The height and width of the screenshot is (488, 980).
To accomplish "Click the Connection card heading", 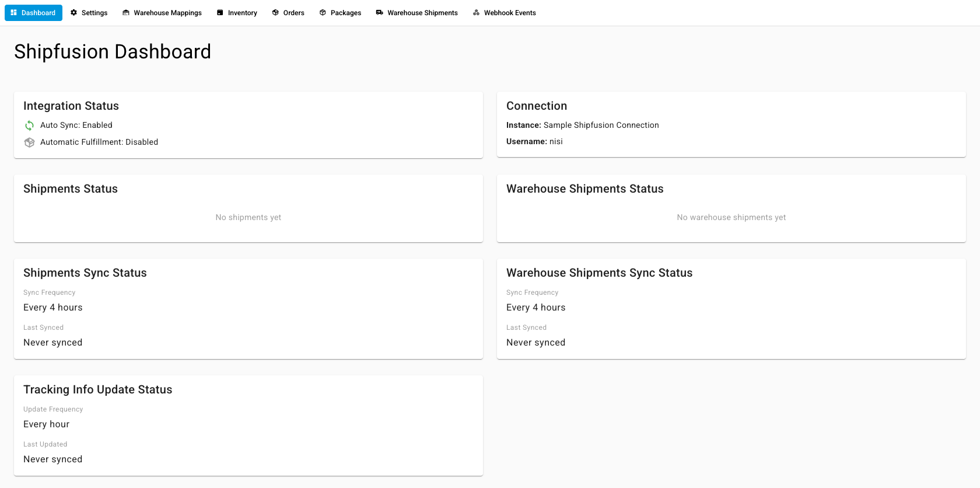I will pos(537,106).
